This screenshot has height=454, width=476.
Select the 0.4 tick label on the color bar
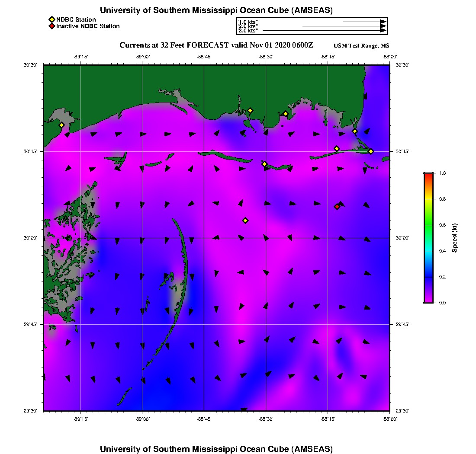[x=442, y=251]
